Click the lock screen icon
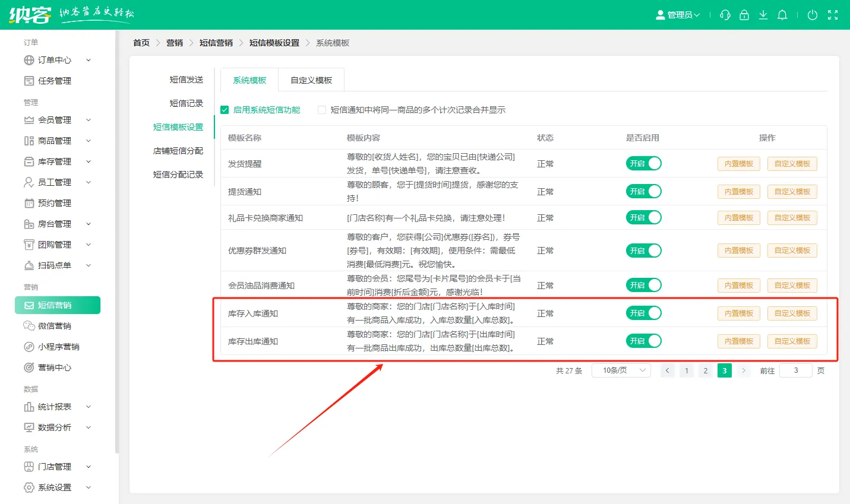 pos(744,15)
